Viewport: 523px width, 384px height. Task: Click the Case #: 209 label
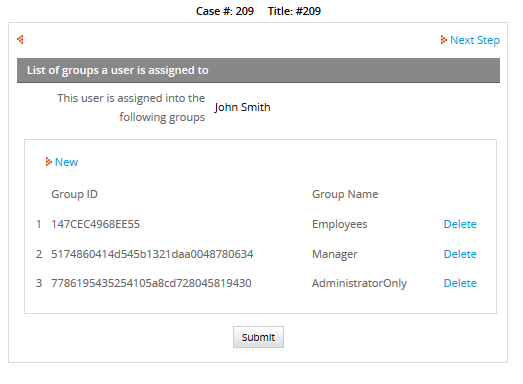[225, 11]
